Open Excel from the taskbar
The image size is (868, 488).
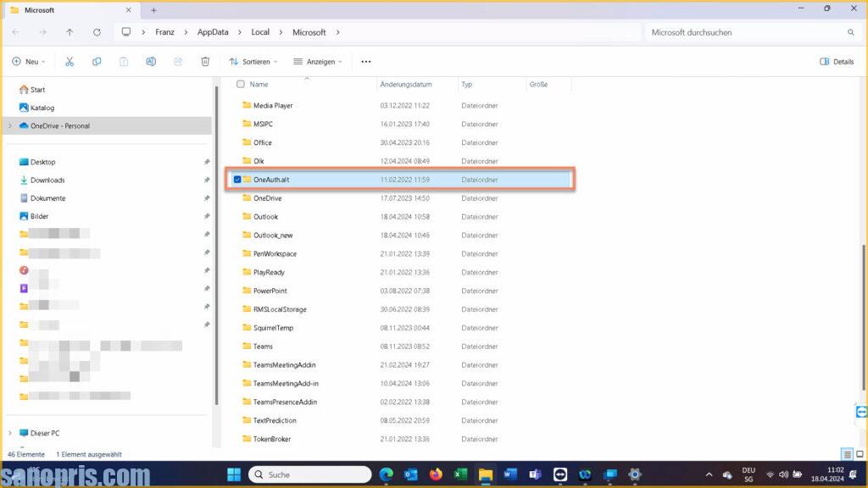(460, 474)
